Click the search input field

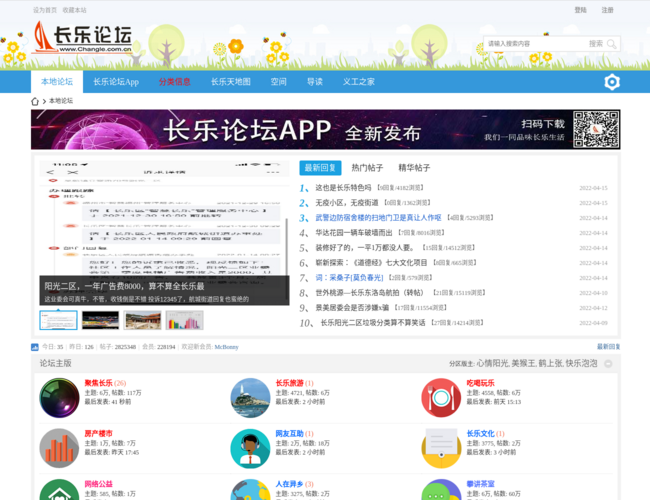(x=535, y=44)
